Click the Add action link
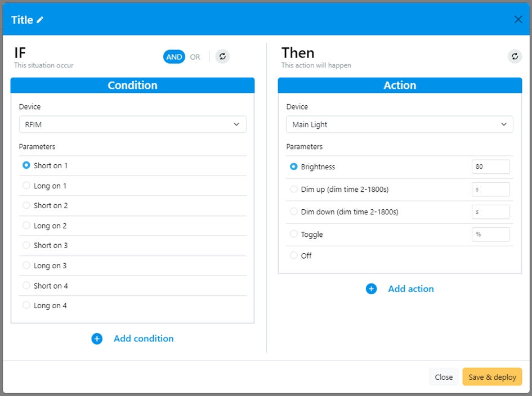Screen dimensions: 532x396 click(410, 289)
